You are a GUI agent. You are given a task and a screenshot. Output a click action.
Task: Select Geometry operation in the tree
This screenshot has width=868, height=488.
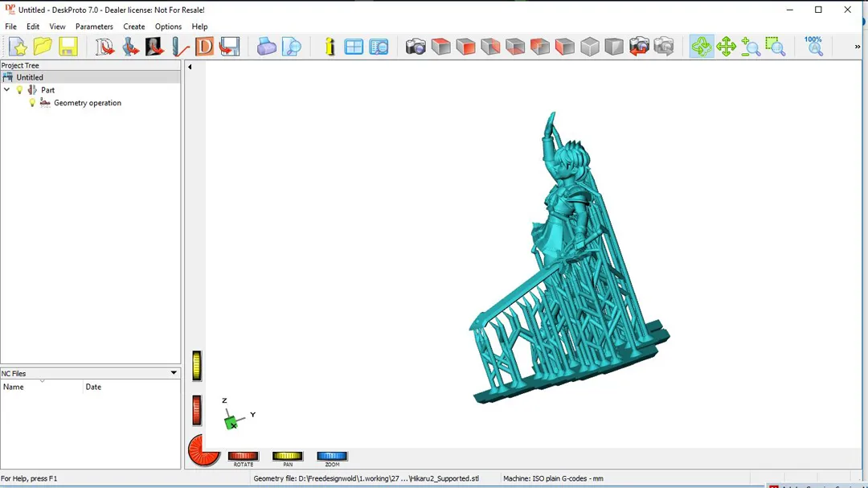coord(88,102)
